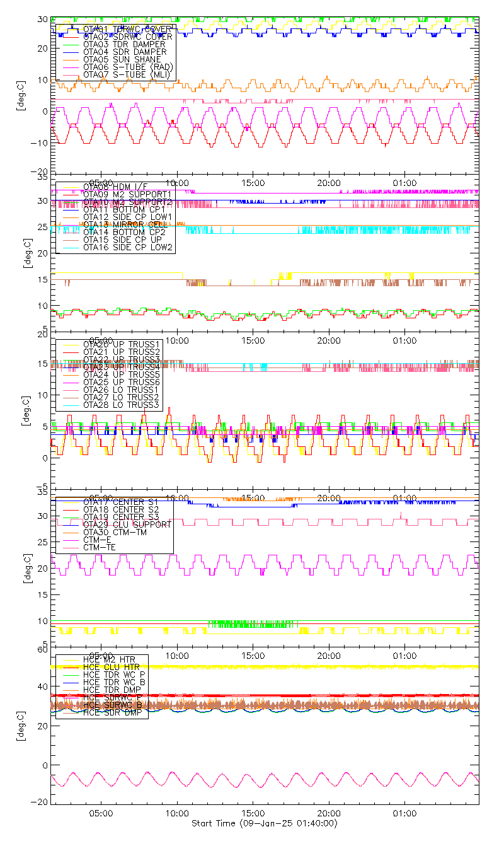Viewport: 504px width, 851px height.
Task: Select the OTA30 CTM-TM legend label
Action: coord(115,532)
